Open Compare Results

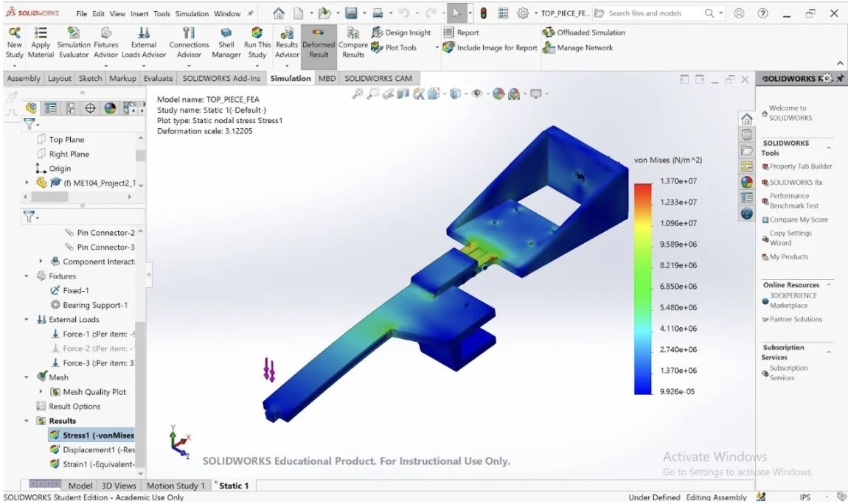click(x=353, y=43)
